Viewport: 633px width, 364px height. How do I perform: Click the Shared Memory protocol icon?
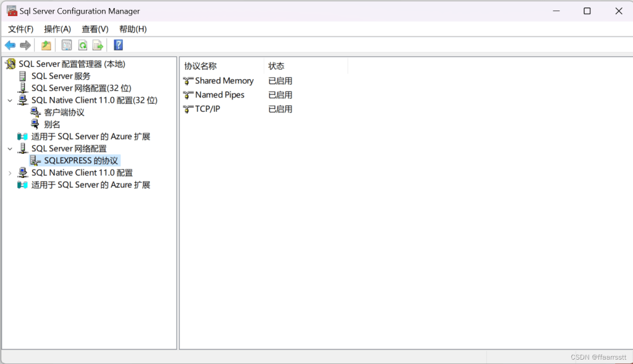187,80
